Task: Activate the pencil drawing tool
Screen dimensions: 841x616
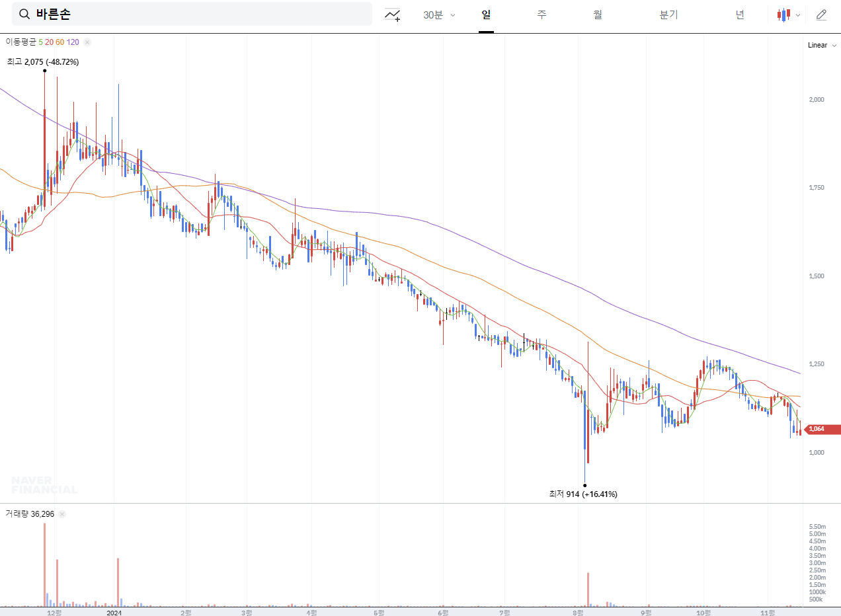Action: (x=821, y=15)
